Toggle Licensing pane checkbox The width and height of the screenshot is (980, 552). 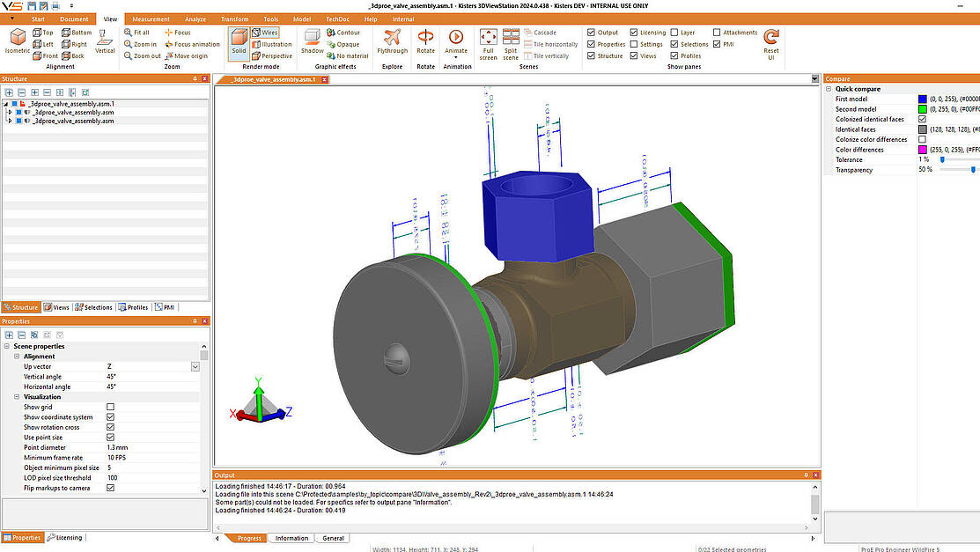pyautogui.click(x=634, y=33)
